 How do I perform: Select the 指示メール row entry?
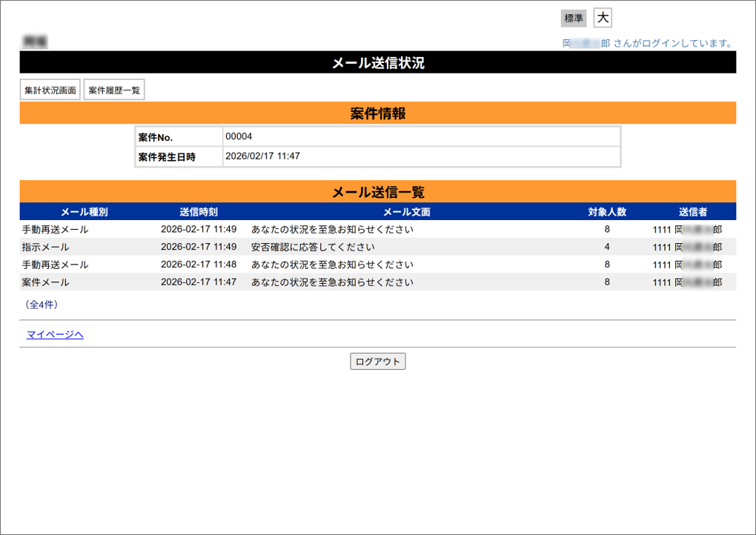pyautogui.click(x=46, y=247)
